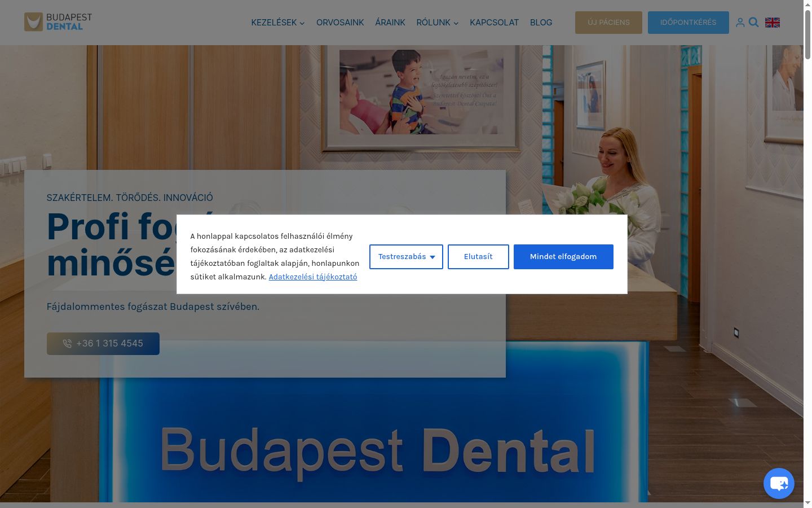Image resolution: width=812 pixels, height=508 pixels.
Task: Expand the Rólunk menu
Action: click(x=438, y=23)
